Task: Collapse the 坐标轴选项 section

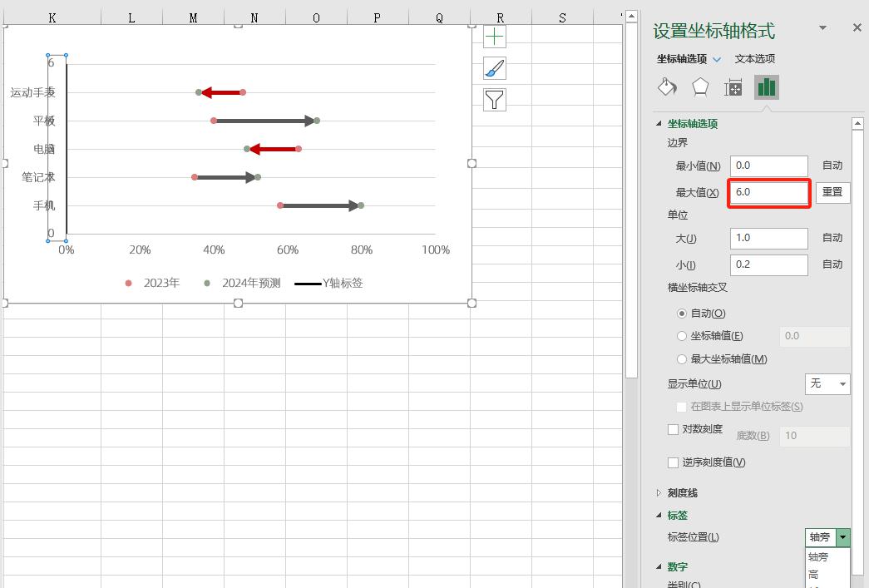Action: 659,124
